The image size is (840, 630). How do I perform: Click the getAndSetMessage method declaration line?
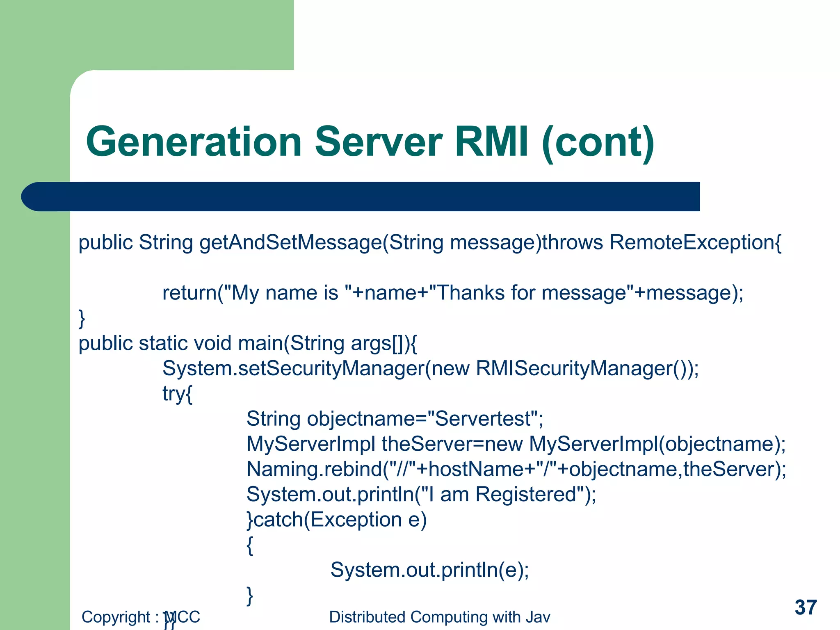pos(430,243)
